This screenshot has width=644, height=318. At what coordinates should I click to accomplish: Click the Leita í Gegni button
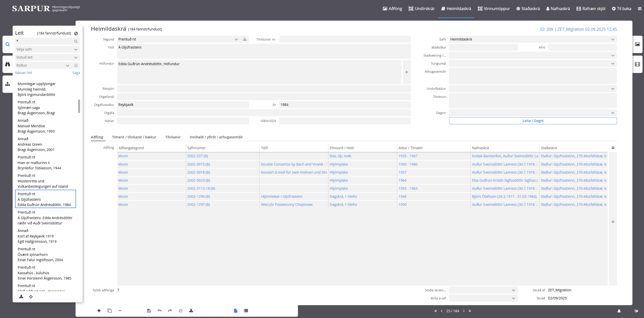pyautogui.click(x=533, y=121)
